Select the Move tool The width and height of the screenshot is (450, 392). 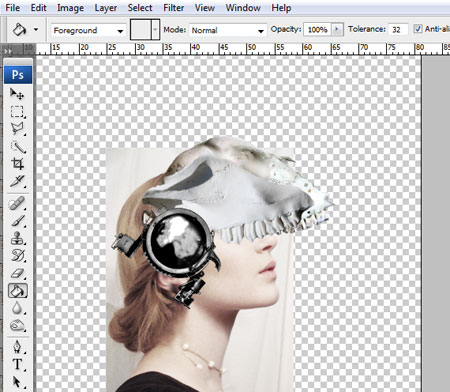(17, 94)
